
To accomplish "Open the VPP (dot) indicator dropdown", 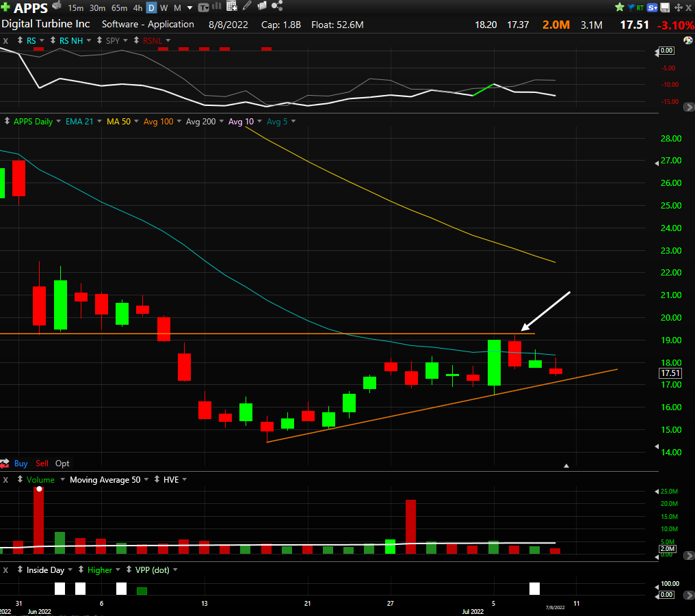I will pos(175,570).
